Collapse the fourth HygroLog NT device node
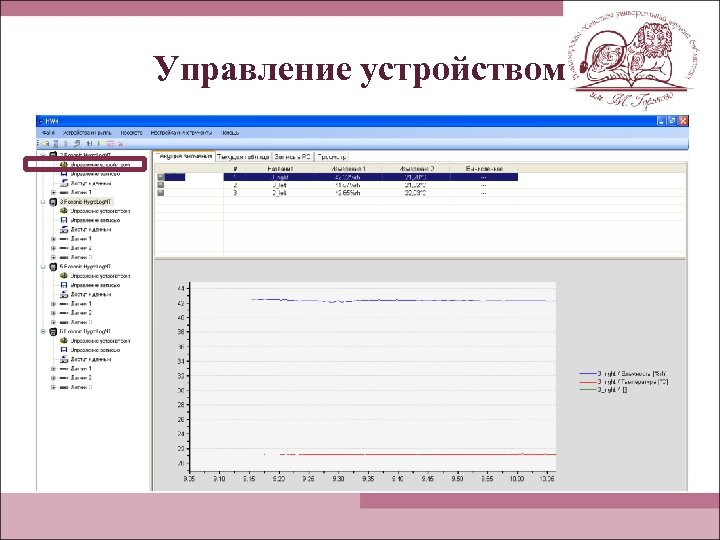 click(x=43, y=332)
